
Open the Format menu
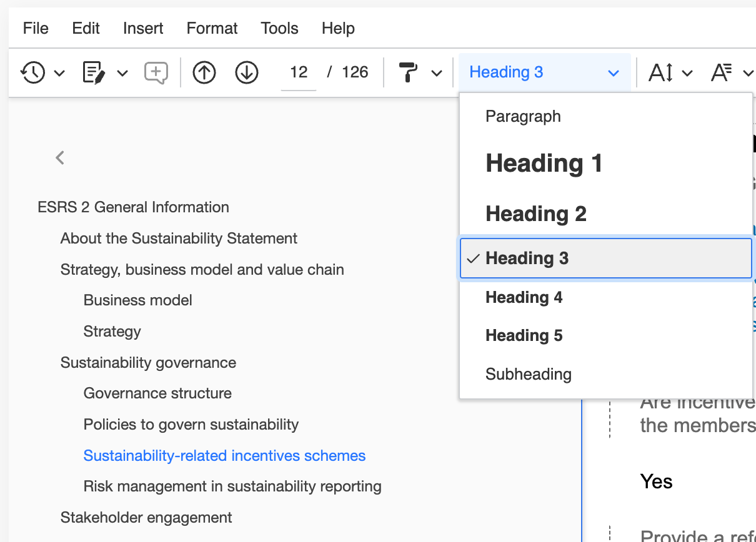click(212, 28)
